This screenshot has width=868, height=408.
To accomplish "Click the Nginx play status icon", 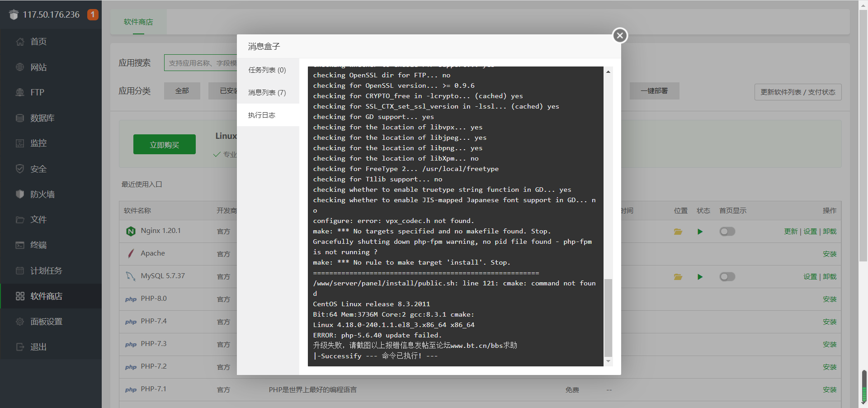I will pos(700,232).
